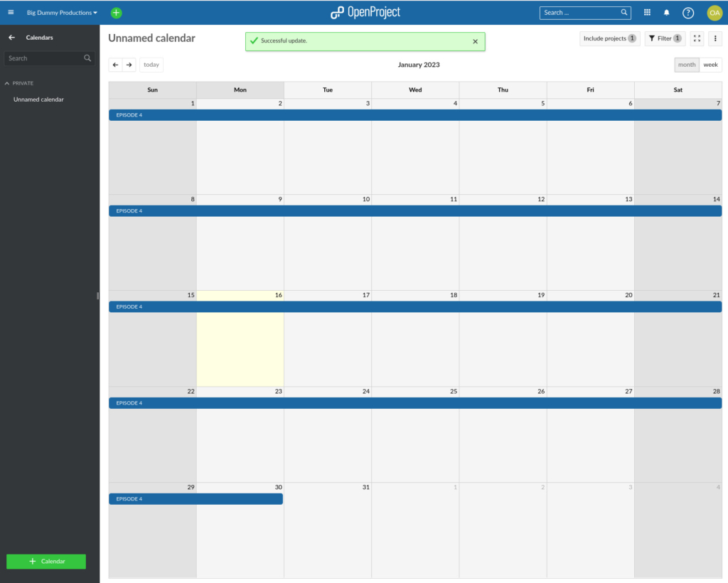The height and width of the screenshot is (583, 728).
Task: Open notifications bell
Action: pos(666,12)
